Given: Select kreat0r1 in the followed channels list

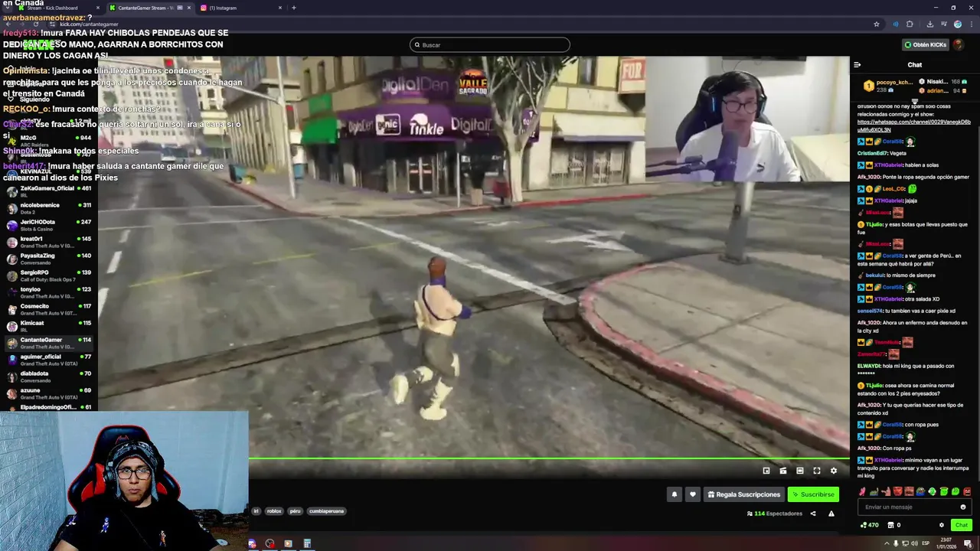Looking at the screenshot, I should tap(49, 242).
